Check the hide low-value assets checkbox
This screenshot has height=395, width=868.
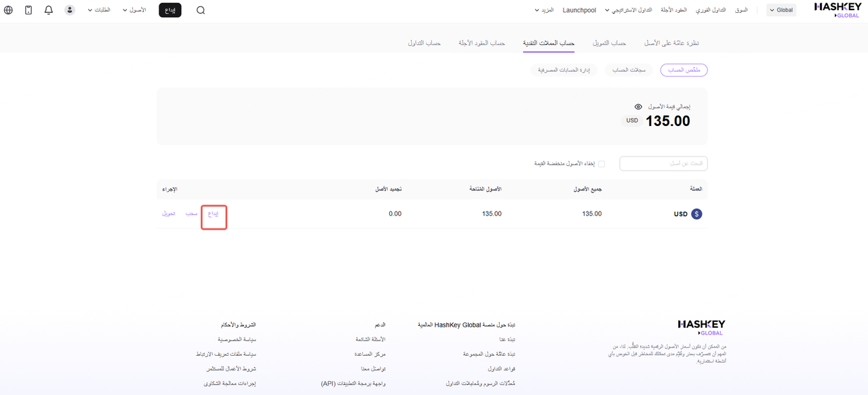point(601,164)
